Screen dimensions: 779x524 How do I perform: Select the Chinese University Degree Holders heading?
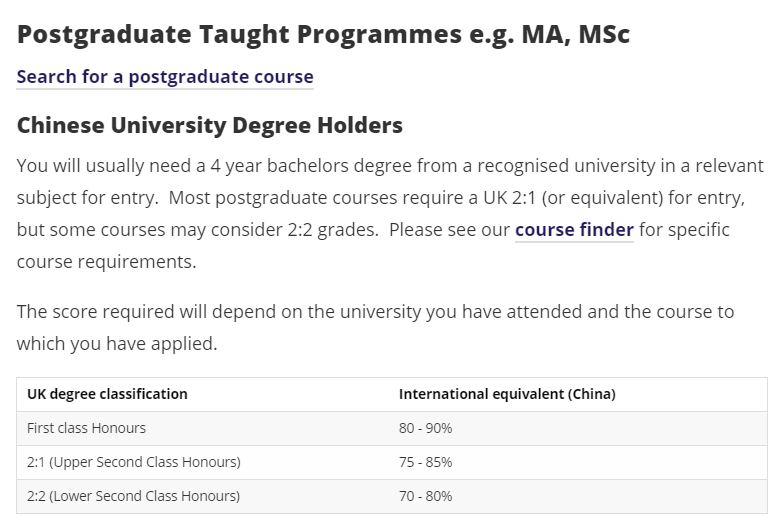(x=210, y=126)
